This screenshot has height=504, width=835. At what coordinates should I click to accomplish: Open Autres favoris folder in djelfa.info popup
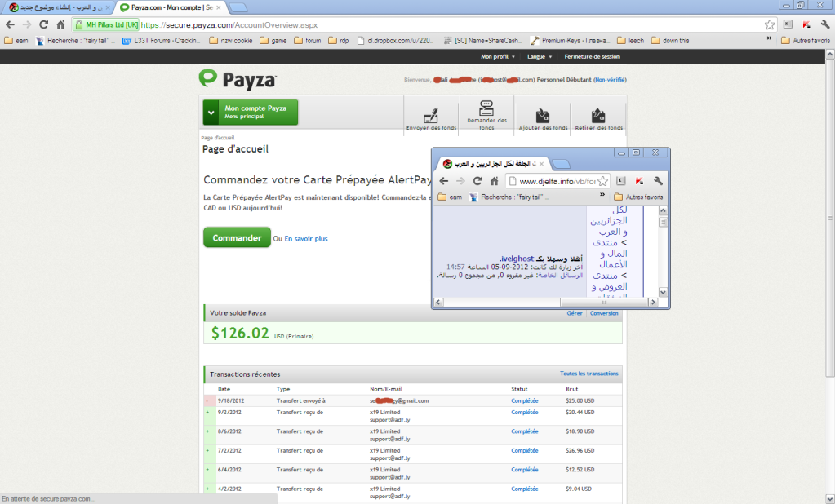[638, 197]
